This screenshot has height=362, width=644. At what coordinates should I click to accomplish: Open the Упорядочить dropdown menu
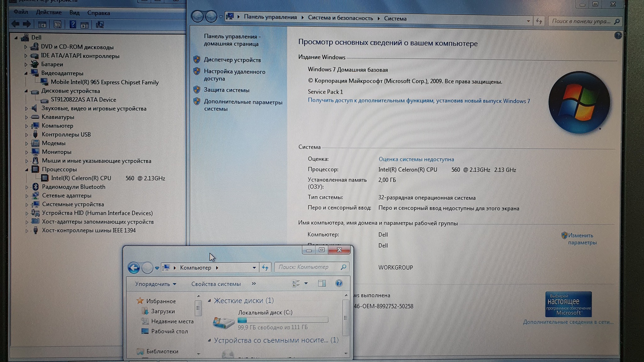[x=155, y=284]
